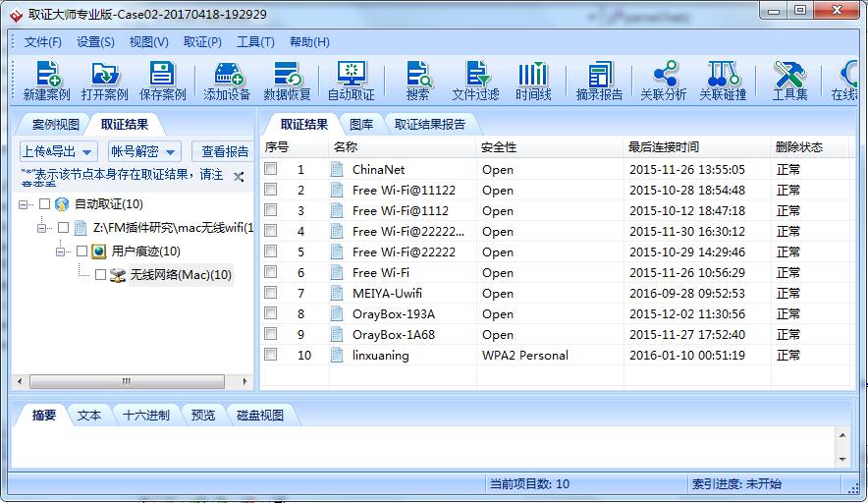Click the 新建案例 (New Case) toolbar icon
Viewport: 868px width, 503px height.
46,81
